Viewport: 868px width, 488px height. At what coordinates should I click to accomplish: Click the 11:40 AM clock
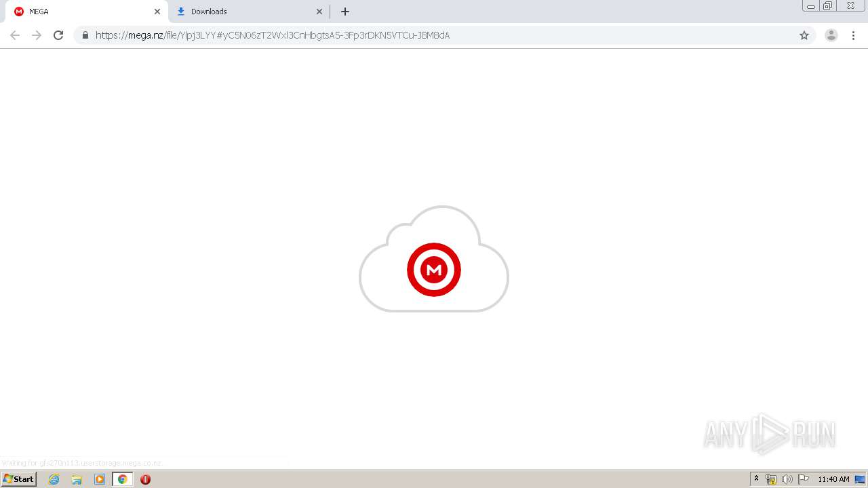pyautogui.click(x=833, y=479)
